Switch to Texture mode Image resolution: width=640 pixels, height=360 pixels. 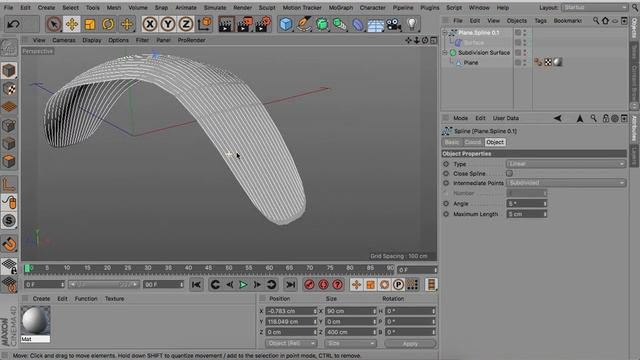9,89
